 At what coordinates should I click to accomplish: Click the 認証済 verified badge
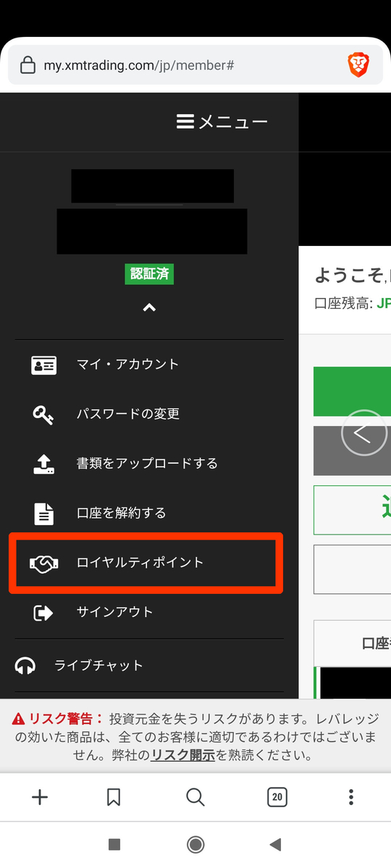pos(149,274)
